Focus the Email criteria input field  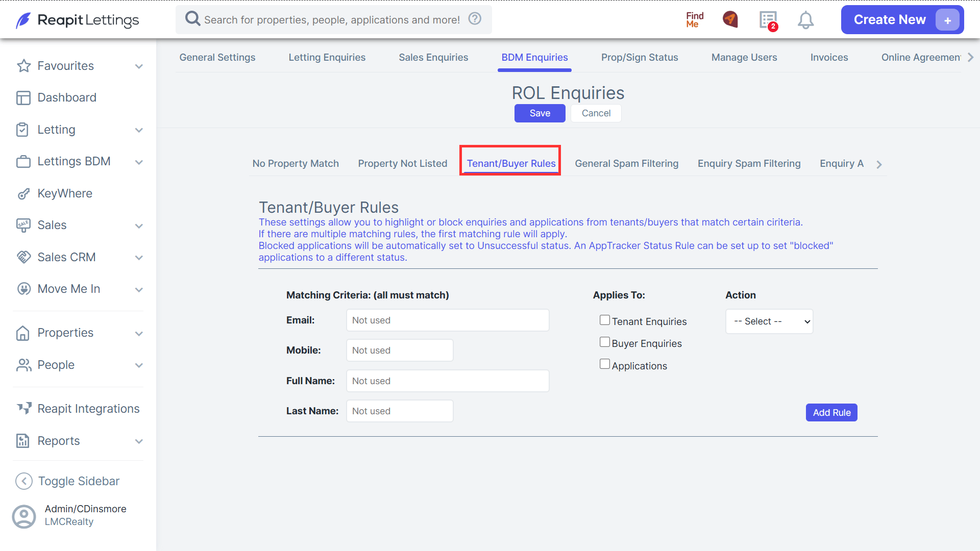(448, 320)
